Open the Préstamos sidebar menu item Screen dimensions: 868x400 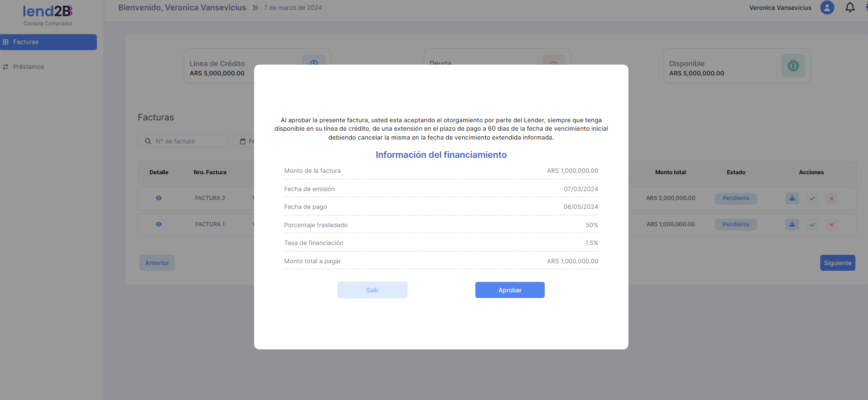[28, 67]
